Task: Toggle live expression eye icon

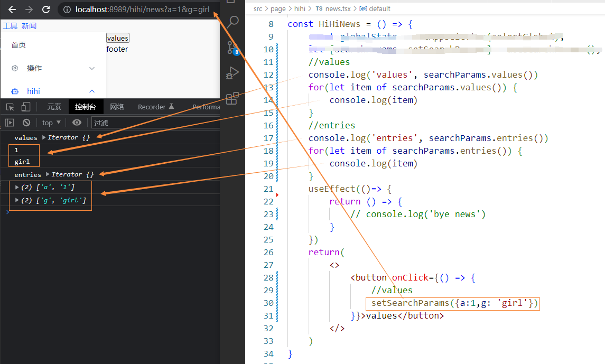Action: (77, 123)
